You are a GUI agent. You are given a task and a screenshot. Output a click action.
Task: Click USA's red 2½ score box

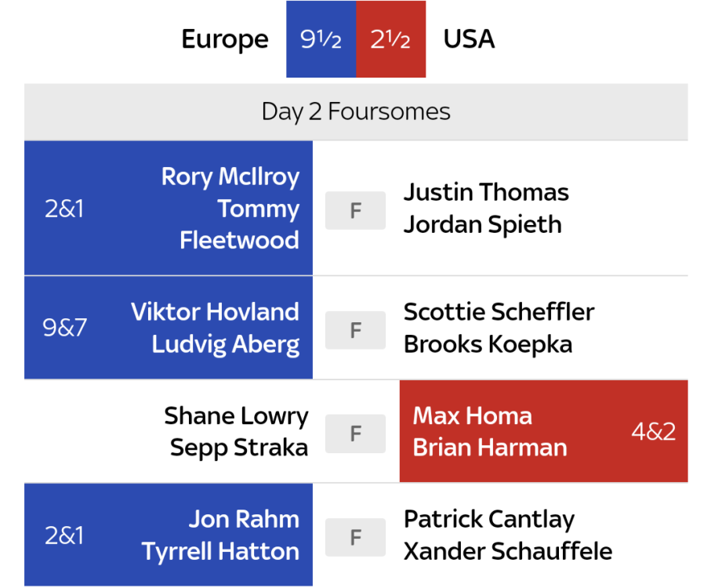(390, 39)
